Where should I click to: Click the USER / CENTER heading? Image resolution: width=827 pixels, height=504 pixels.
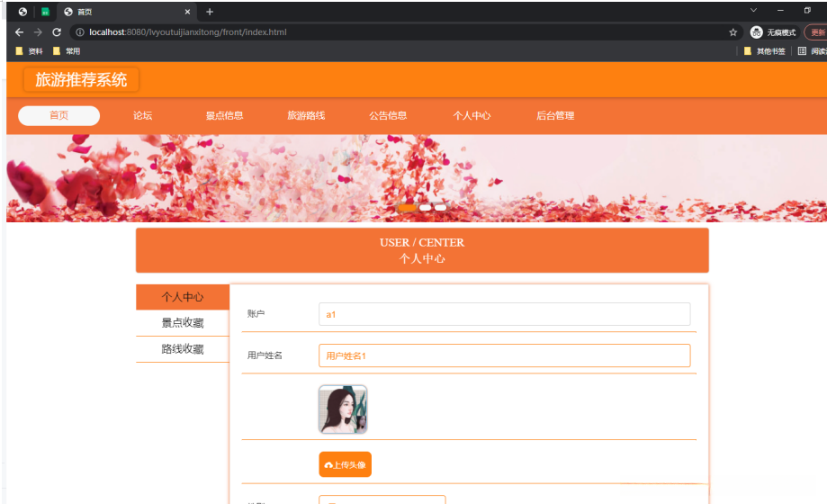click(x=422, y=242)
